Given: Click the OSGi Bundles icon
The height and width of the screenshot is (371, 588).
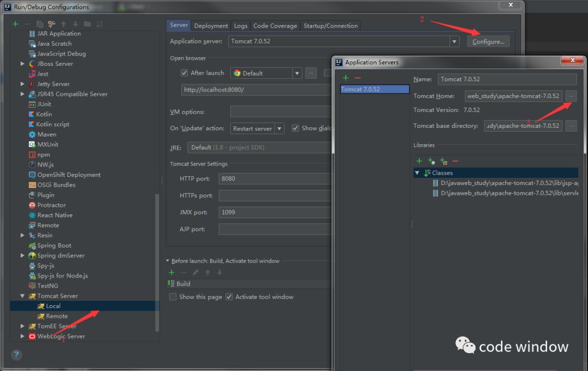Looking at the screenshot, I should pyautogui.click(x=32, y=185).
